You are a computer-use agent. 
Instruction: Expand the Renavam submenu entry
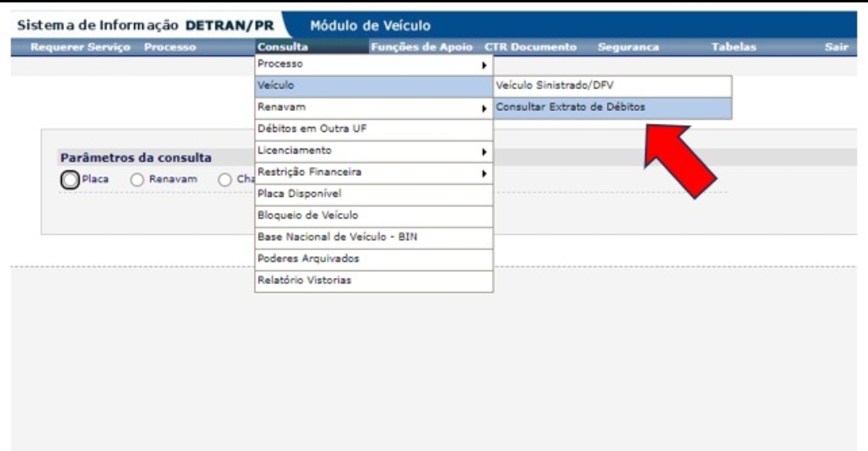click(x=374, y=108)
